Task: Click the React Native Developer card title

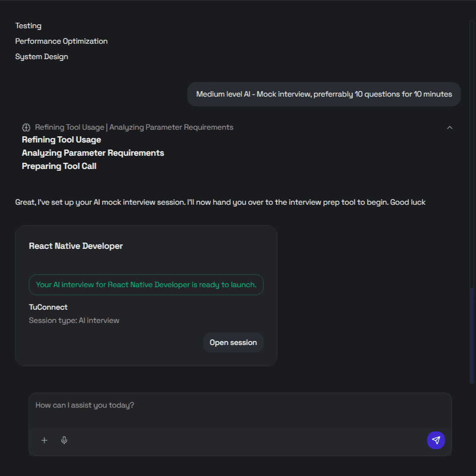Action: click(x=76, y=246)
